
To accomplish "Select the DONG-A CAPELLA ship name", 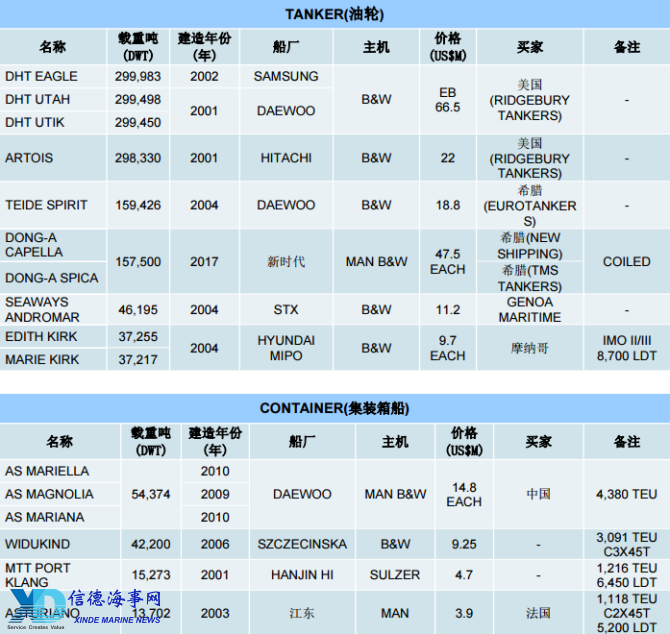I will [34, 245].
